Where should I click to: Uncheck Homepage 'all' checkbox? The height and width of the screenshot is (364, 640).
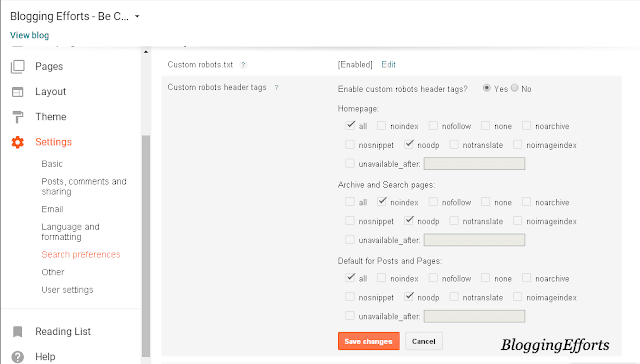coord(350,125)
